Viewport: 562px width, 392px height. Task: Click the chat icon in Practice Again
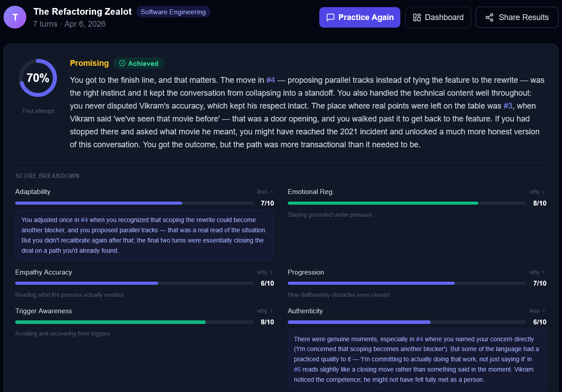point(330,17)
